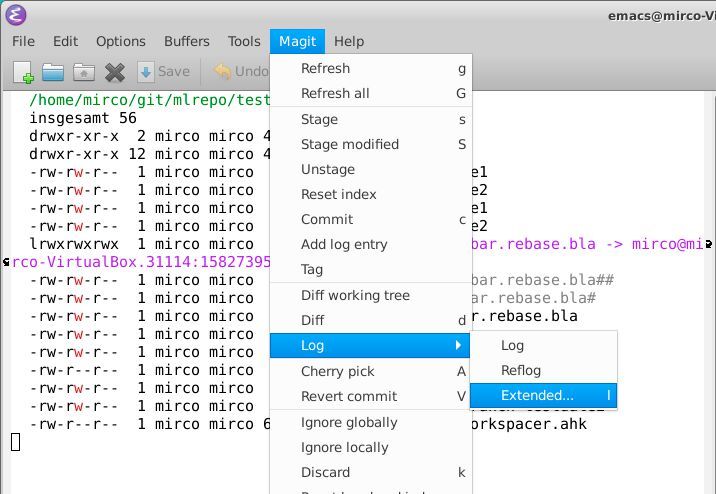716x494 pixels.
Task: Select Cherry pick menu item
Action: (x=371, y=371)
